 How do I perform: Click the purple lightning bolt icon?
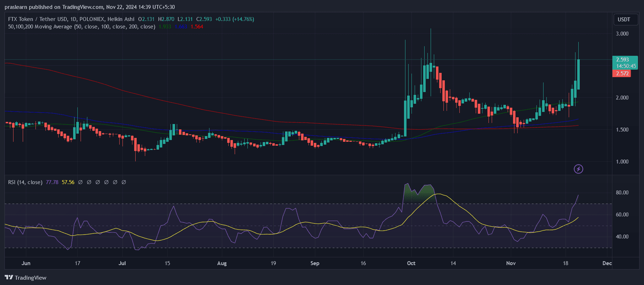(578, 169)
